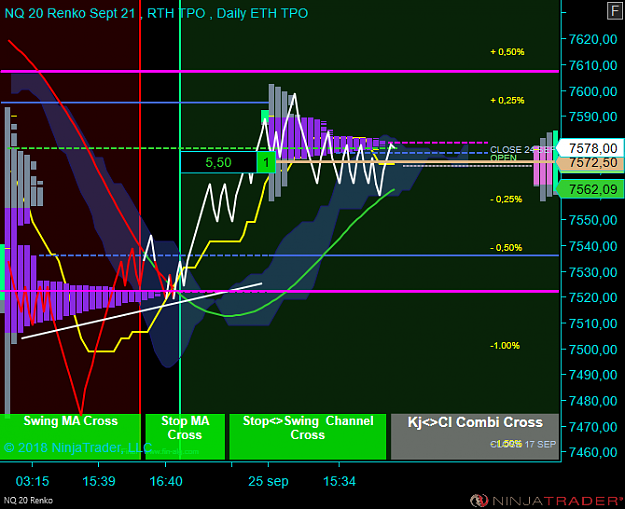Click the - 0,25% level label

point(506,199)
